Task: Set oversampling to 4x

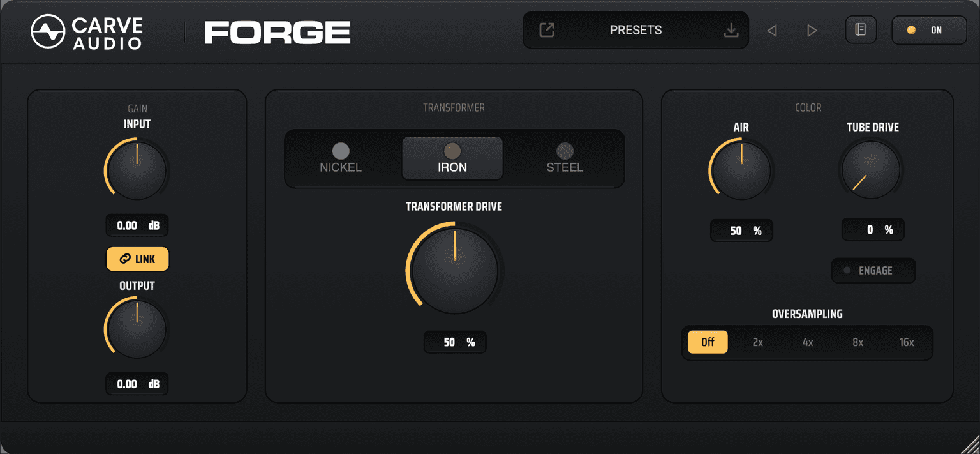Action: coord(808,342)
